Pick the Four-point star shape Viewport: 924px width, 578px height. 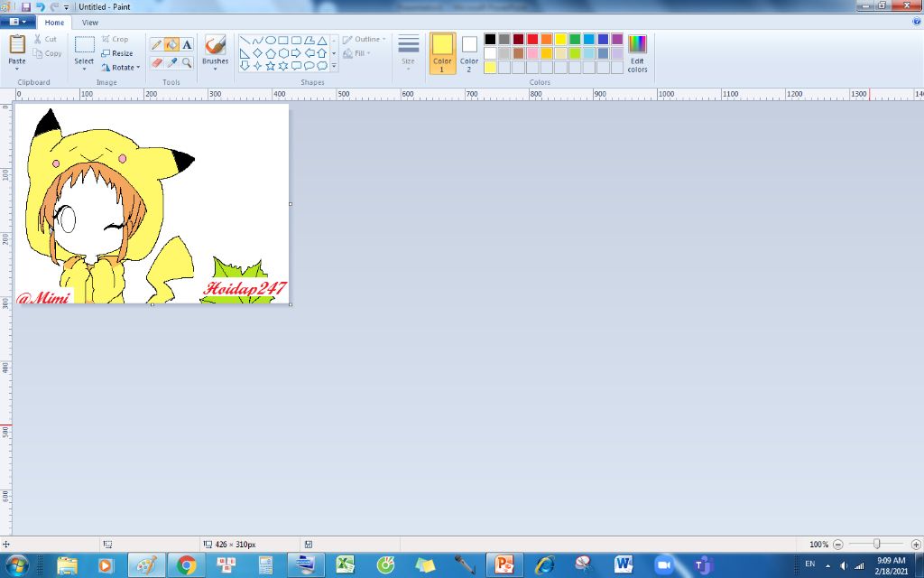point(257,65)
